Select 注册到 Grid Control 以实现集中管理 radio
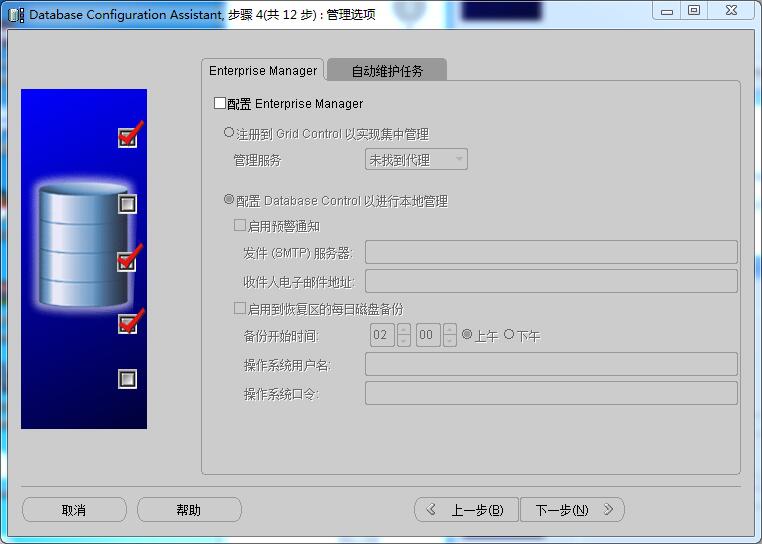The image size is (762, 544). click(229, 132)
